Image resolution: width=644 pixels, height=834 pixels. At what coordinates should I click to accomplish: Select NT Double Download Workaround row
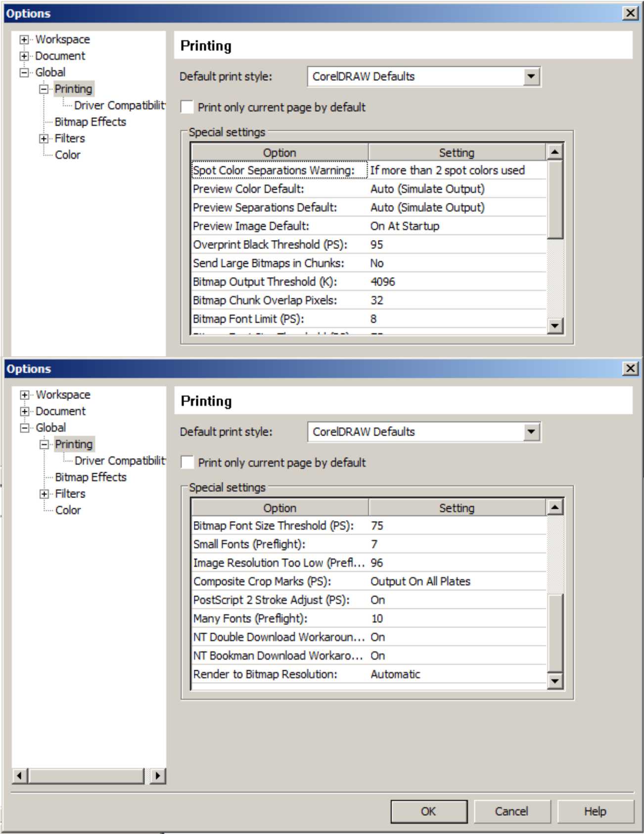369,637
